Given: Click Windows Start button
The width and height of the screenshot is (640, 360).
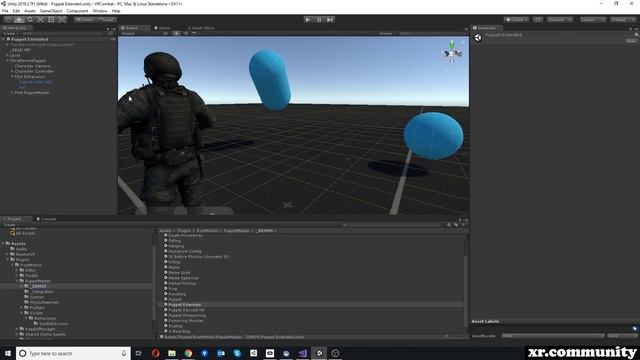Looking at the screenshot, I should [x=8, y=353].
